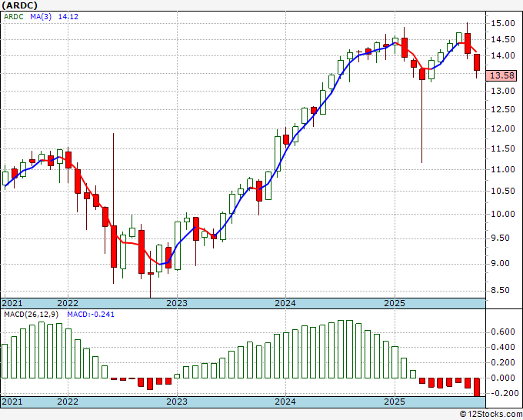The height and width of the screenshot is (420, 523).
Task: Click the 10.00 price axis label
Action: [x=503, y=214]
